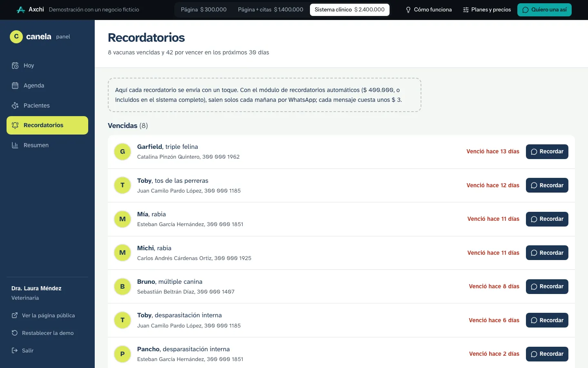588x368 pixels.
Task: Go to Pacientes in the sidebar
Action: pos(47,105)
